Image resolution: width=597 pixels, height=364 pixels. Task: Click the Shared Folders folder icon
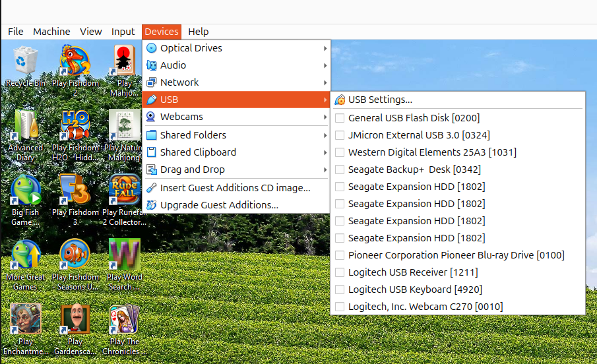click(x=152, y=135)
